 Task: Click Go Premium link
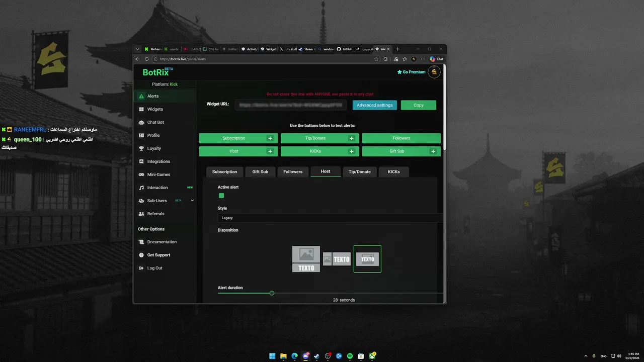pyautogui.click(x=411, y=72)
